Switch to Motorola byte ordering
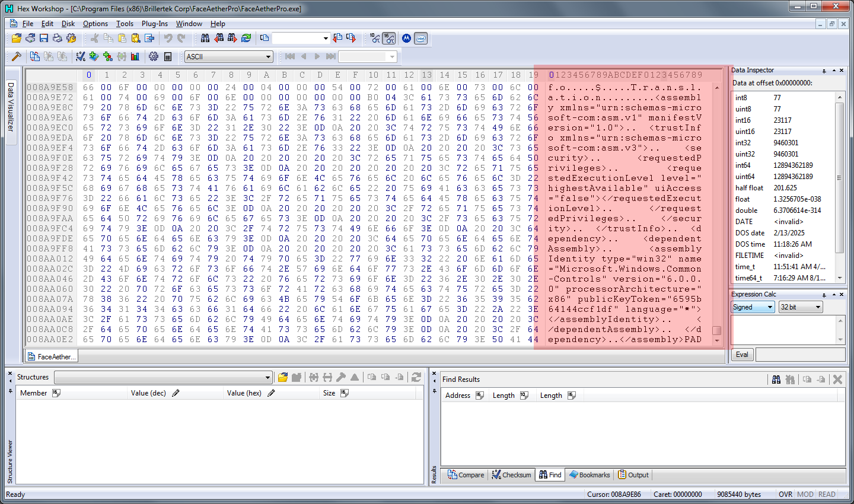Screen dimensions: 854x504 (x=407, y=38)
